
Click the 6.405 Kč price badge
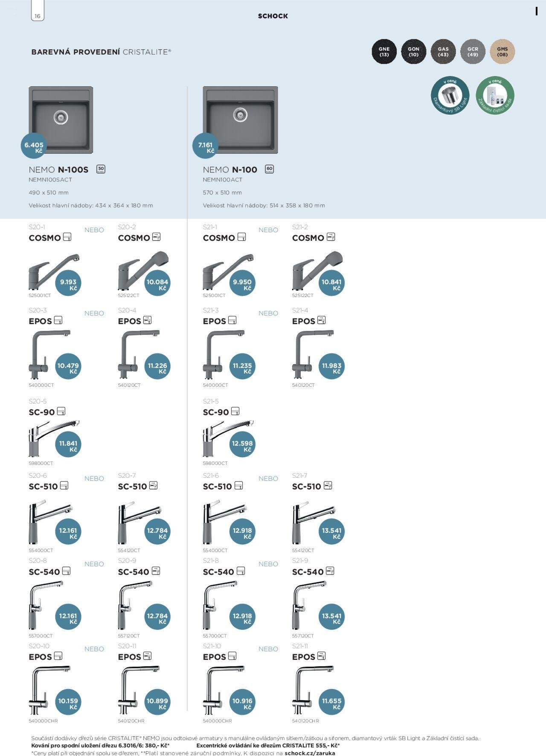34,146
